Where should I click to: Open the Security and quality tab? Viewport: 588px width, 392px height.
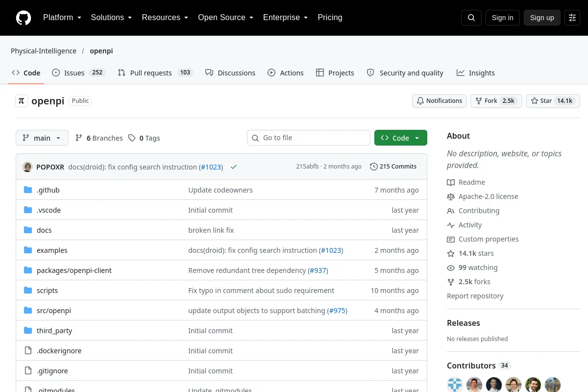pyautogui.click(x=405, y=73)
